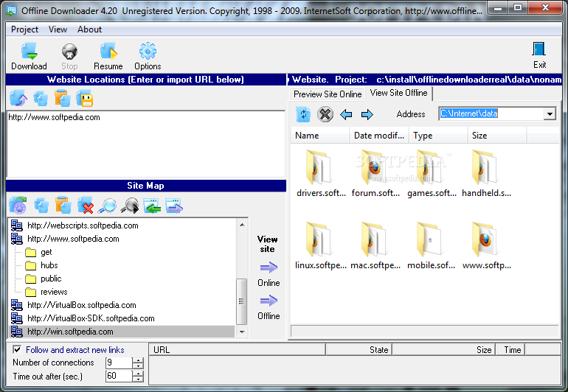Screen dimensions: 568x392
Task: Switch to View Site Offline tab
Action: (398, 93)
